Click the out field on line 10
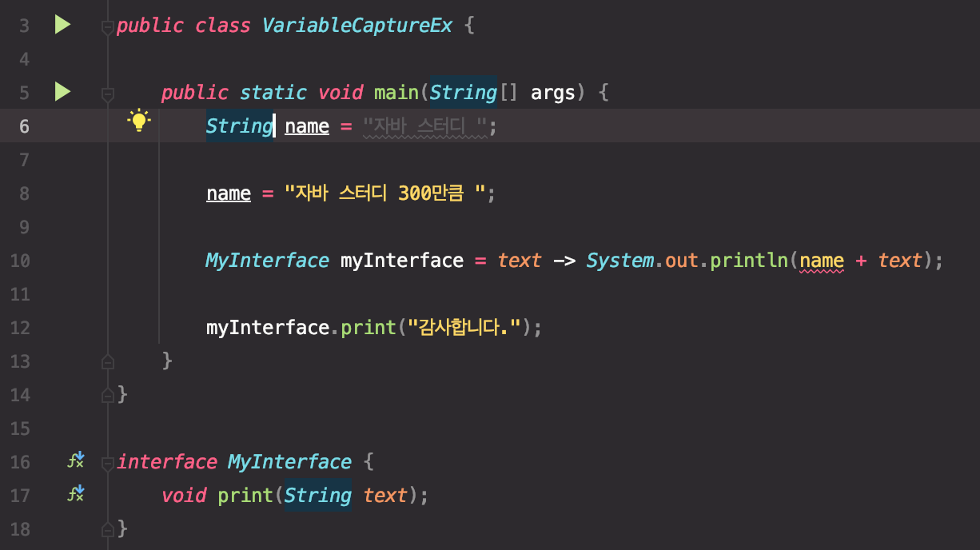 pos(682,261)
